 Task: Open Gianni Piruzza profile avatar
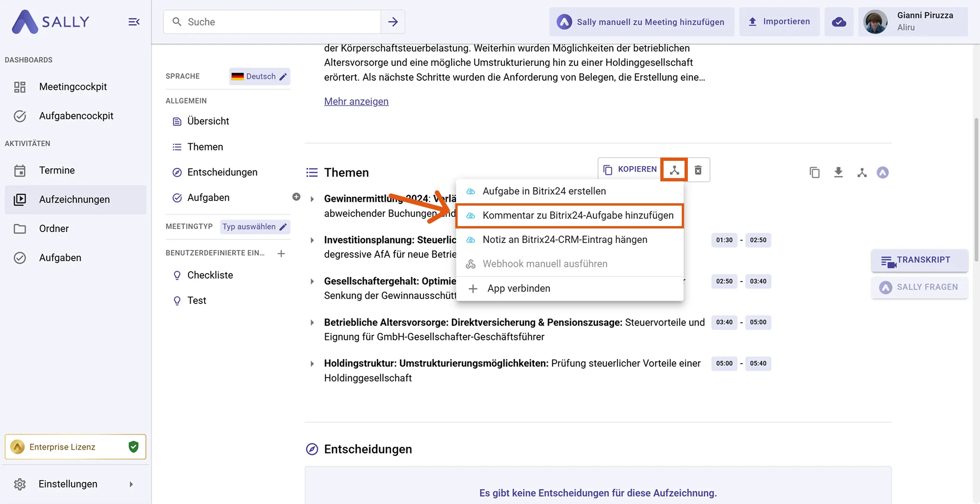click(875, 22)
